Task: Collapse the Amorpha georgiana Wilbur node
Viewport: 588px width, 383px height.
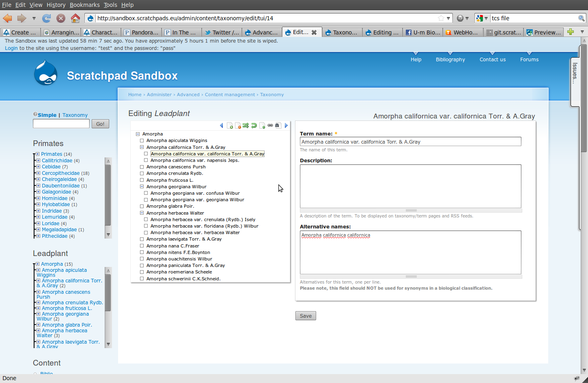Action: point(142,187)
